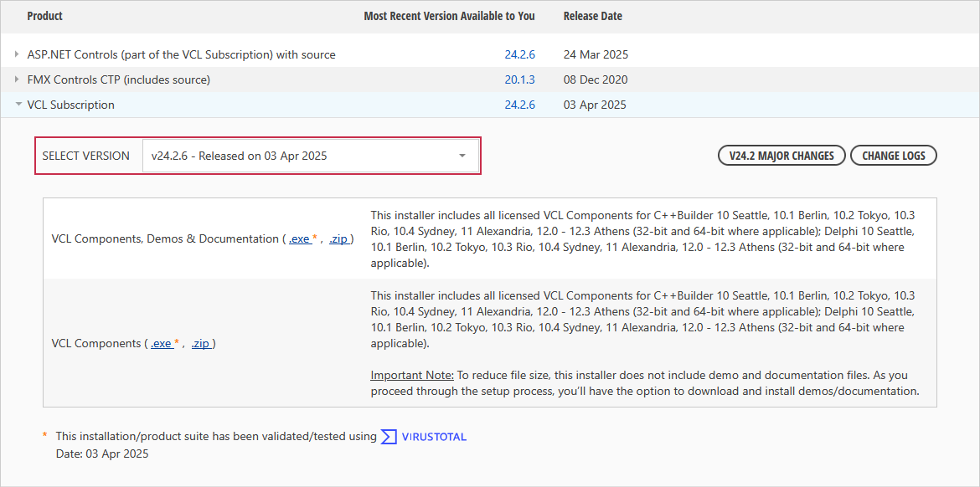Select FMX Controls CTP product name
This screenshot has width=980, height=487.
click(x=118, y=79)
